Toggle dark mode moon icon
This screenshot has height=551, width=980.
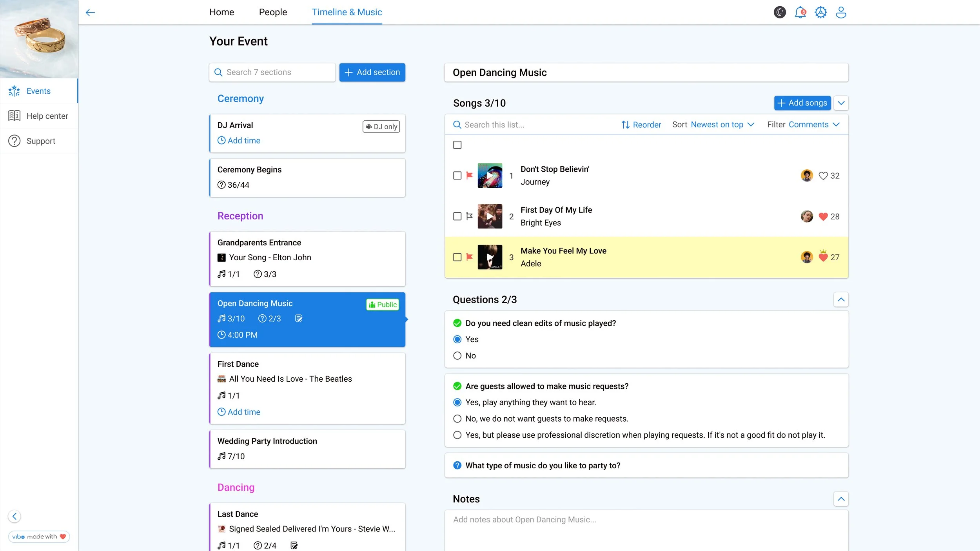(780, 12)
